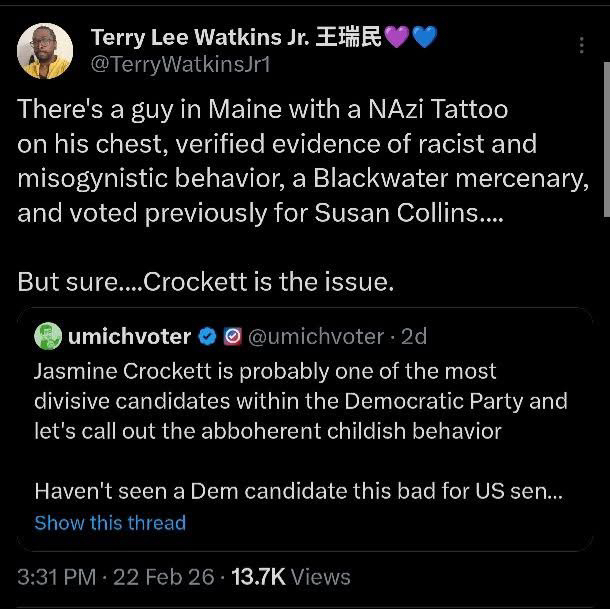This screenshot has height=609, width=610.
Task: Click umichvoter's blue verified checkmark badge
Action: tap(207, 337)
